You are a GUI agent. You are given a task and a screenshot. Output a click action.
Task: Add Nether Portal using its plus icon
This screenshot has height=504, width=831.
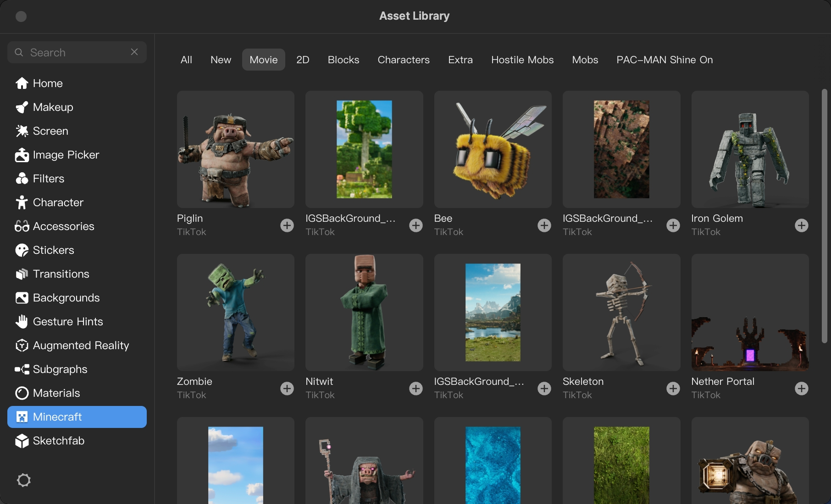[x=801, y=389]
